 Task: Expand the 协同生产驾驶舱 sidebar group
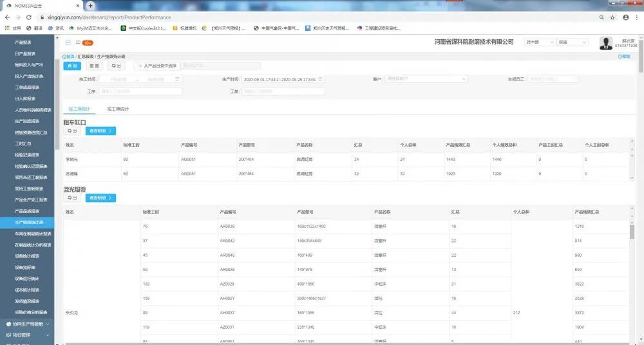(27, 324)
